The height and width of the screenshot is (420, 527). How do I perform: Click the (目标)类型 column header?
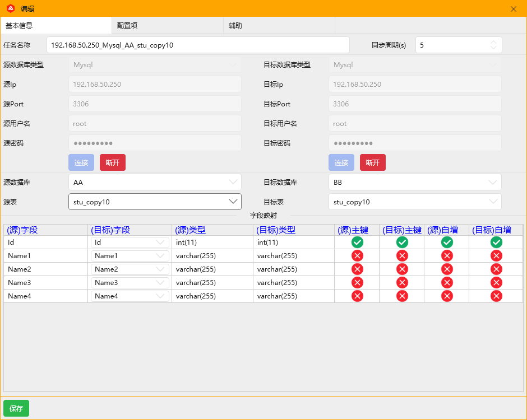coord(293,230)
